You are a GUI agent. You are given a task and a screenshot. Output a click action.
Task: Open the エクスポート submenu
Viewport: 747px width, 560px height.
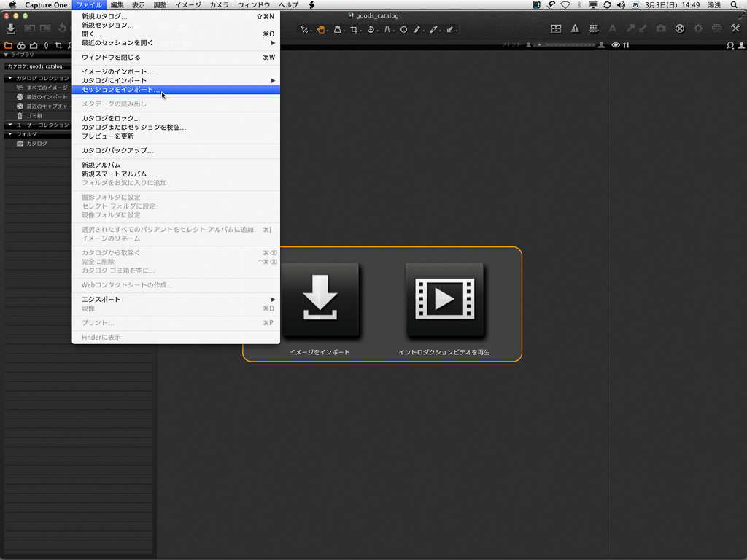[x=175, y=299]
